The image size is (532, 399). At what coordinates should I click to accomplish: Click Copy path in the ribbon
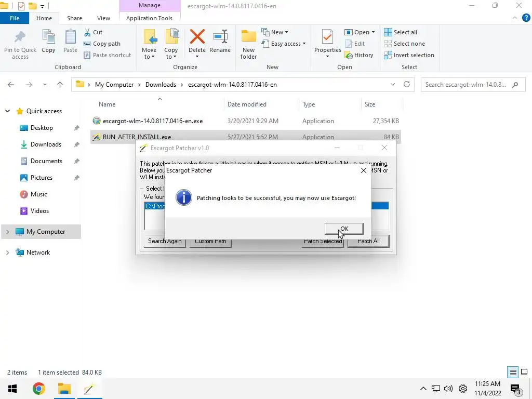(x=102, y=44)
